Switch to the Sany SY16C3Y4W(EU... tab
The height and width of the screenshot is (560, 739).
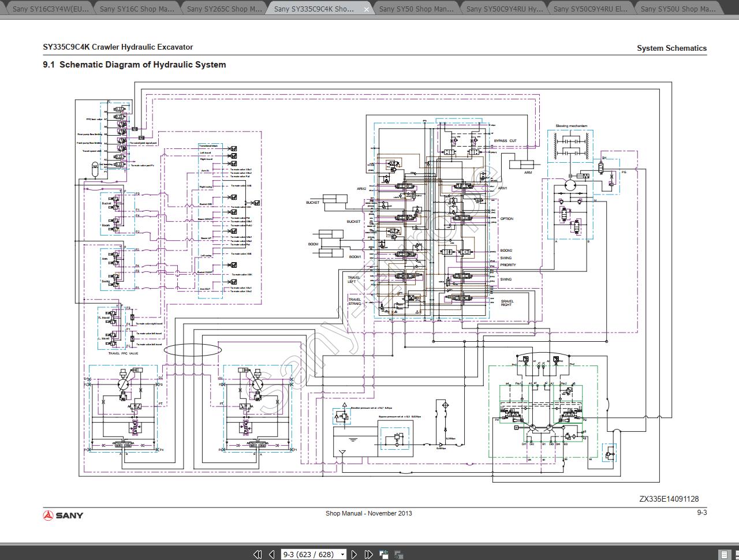(49, 9)
